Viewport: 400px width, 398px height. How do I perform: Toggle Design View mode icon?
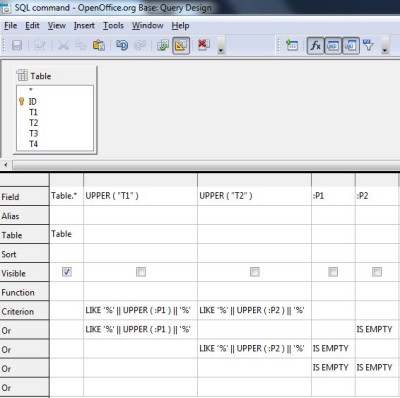[181, 46]
